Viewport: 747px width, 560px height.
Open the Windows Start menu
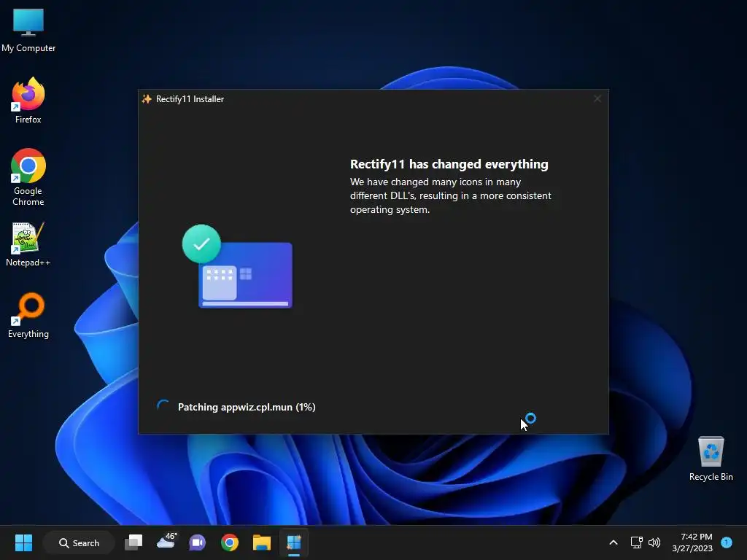point(23,542)
